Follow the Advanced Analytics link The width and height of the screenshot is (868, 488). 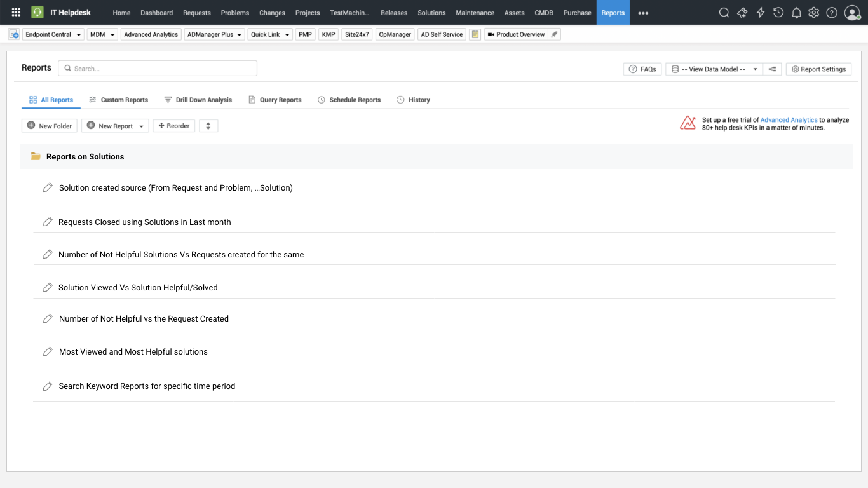click(789, 119)
